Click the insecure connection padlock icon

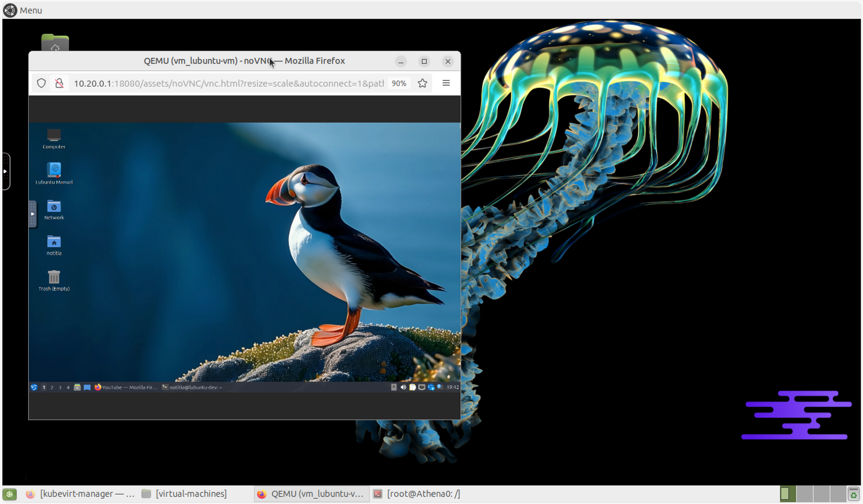click(59, 83)
